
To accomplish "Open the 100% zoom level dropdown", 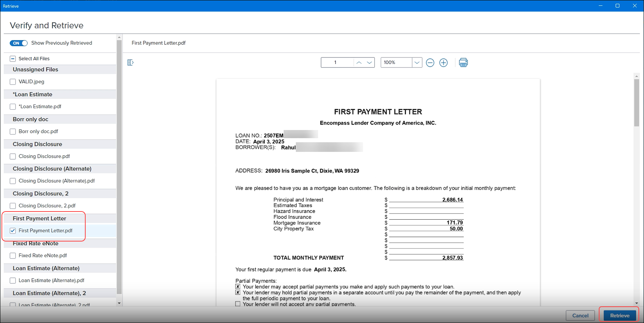I will point(417,63).
